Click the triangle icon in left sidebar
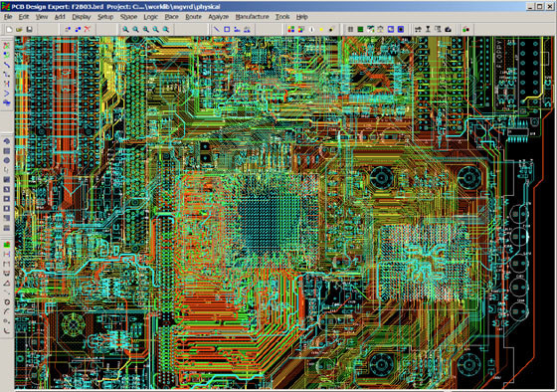Screen dimensions: 557x392 click(x=7, y=284)
